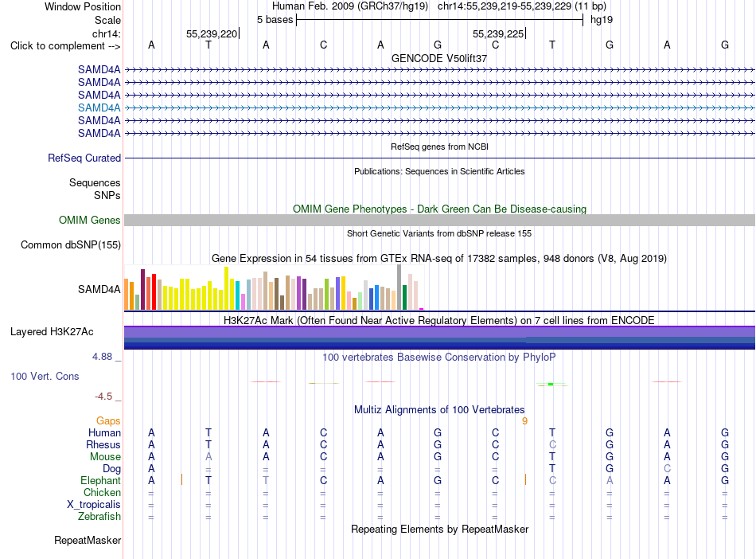
Task: Open the Publications: Sequences in Scientific Articles title
Action: [439, 171]
